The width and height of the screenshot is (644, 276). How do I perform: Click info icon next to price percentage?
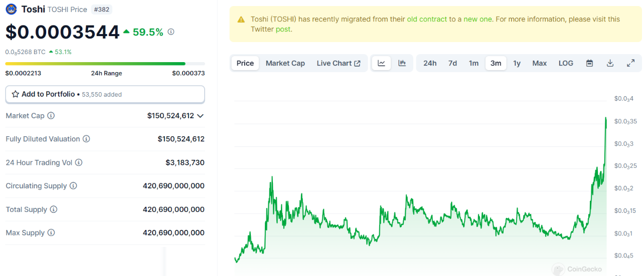coord(171,32)
